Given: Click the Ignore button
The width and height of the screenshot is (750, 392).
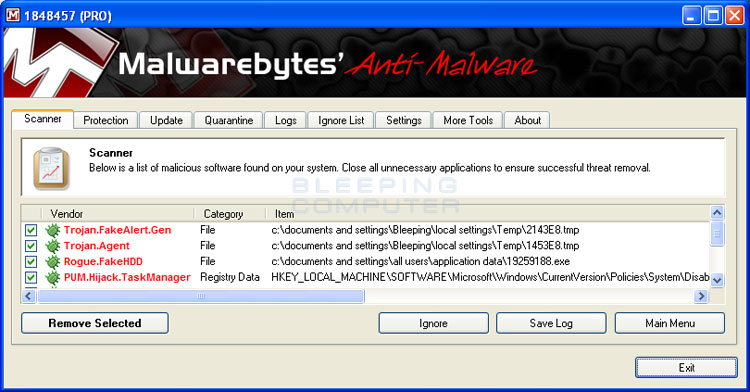Looking at the screenshot, I should click(x=433, y=323).
